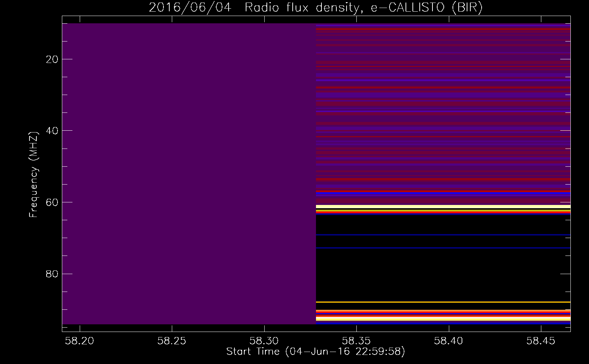589x364 pixels.
Task: Click the time tick label '58.25'
Action: (172, 341)
